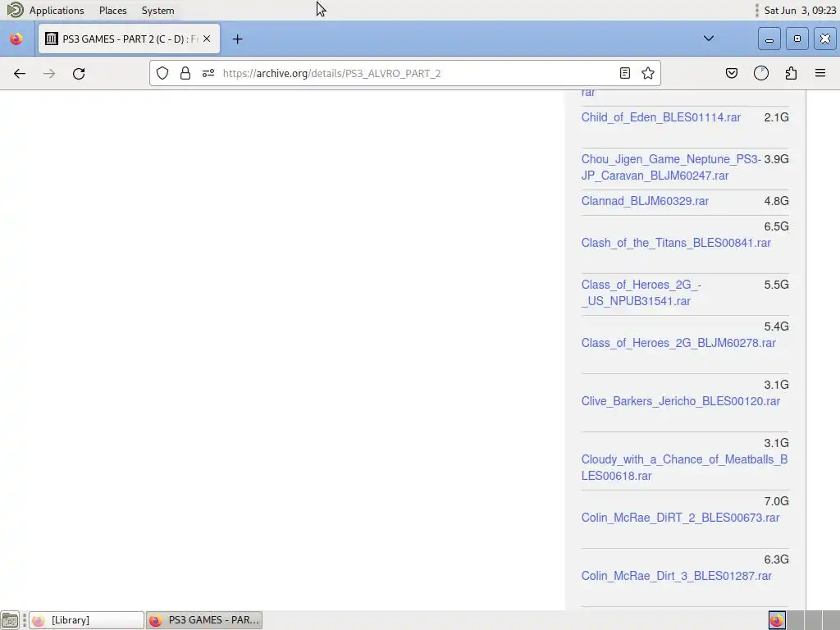Image resolution: width=840 pixels, height=630 pixels.
Task: Click the 2.1G size for Child of Eden
Action: coord(776,117)
